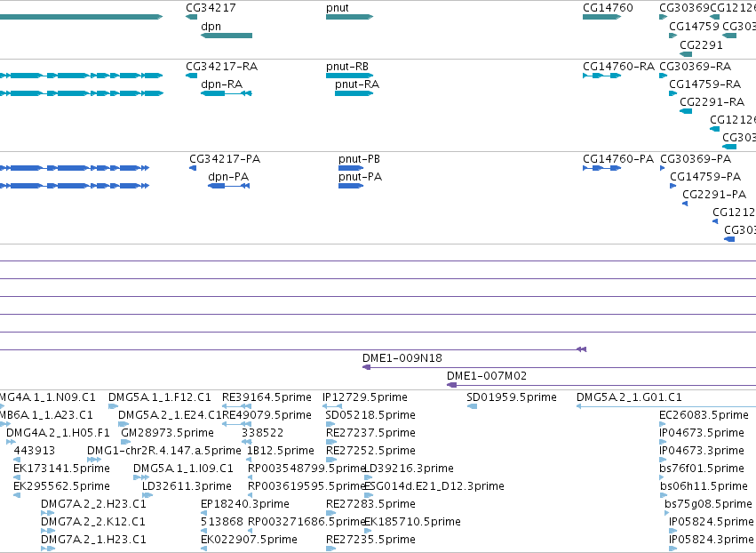Screen dimensions: 756x553
Task: Select the CG14759-RA transcript label
Action: click(704, 84)
